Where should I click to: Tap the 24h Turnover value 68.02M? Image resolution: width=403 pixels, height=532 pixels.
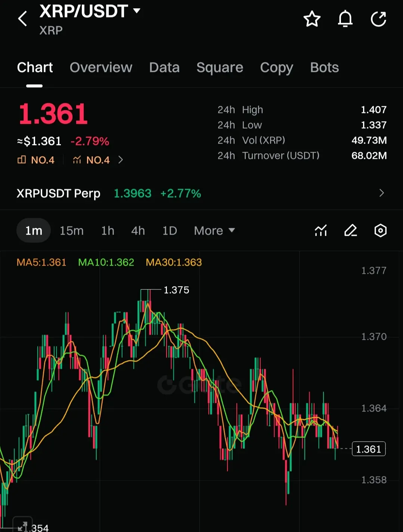click(x=369, y=156)
